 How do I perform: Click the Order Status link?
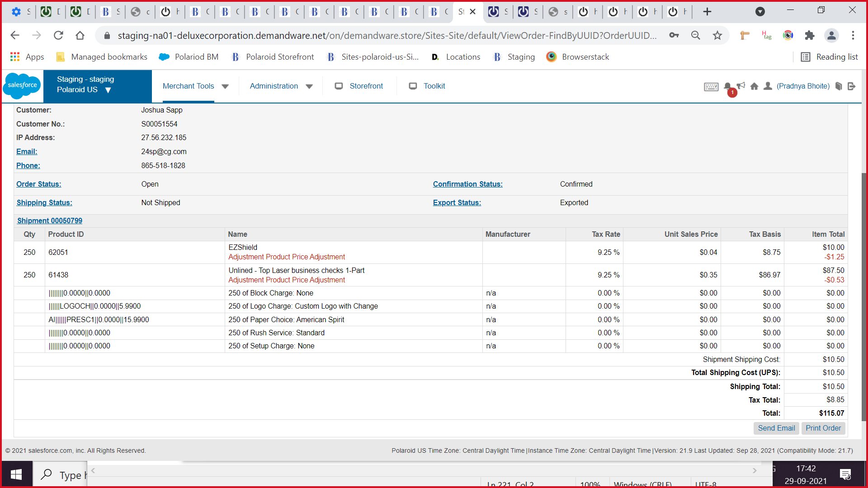pos(38,184)
